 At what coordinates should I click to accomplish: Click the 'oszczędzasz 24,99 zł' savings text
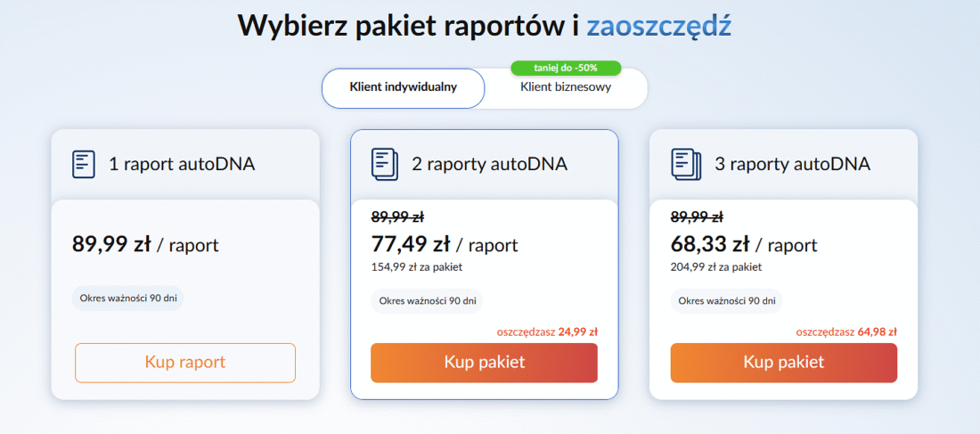(547, 332)
